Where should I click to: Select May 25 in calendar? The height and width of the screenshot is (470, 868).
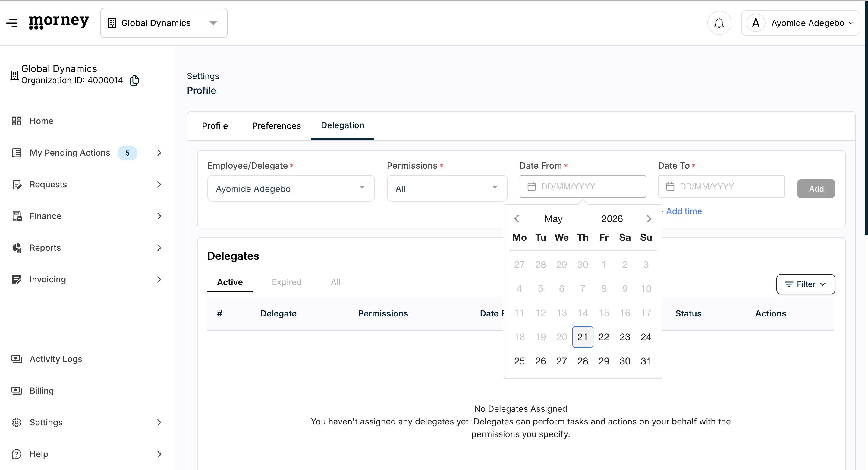click(x=519, y=361)
